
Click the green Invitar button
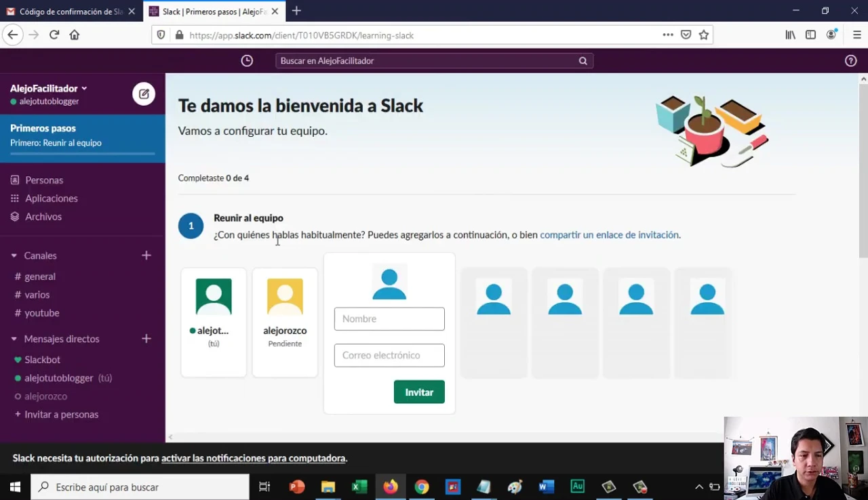click(x=419, y=392)
